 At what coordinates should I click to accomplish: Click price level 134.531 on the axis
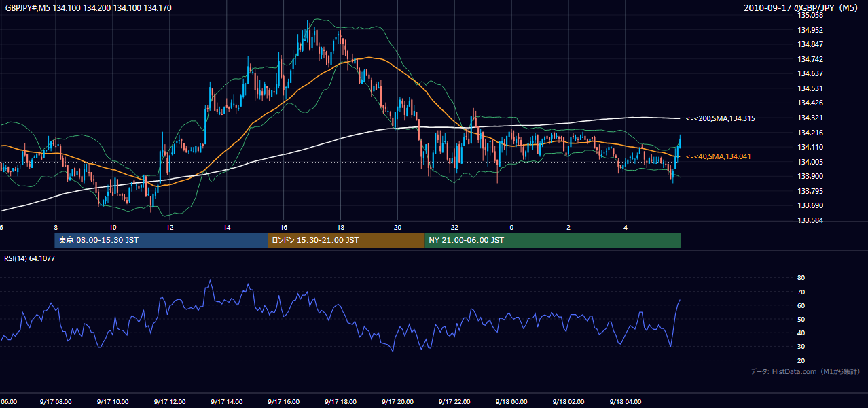coord(810,88)
